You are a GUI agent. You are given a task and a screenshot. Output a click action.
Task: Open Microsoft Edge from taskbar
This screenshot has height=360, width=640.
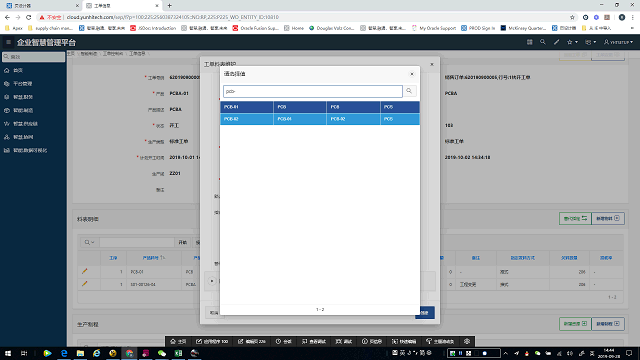tap(64, 353)
